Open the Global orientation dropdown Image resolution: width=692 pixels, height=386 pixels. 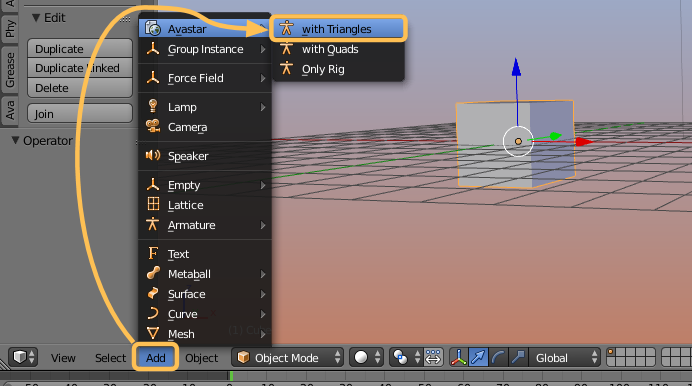point(565,357)
